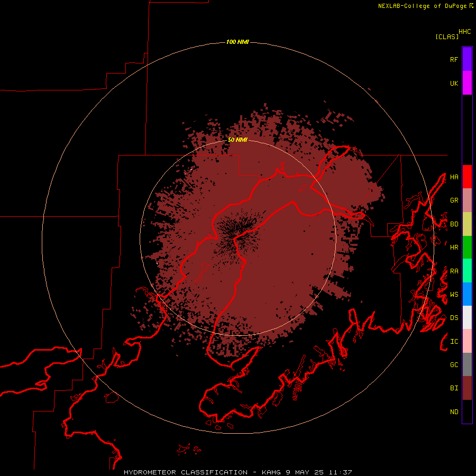Image resolution: width=476 pixels, height=476 pixels.
Task: Click the BI legend label
Action: 454,388
